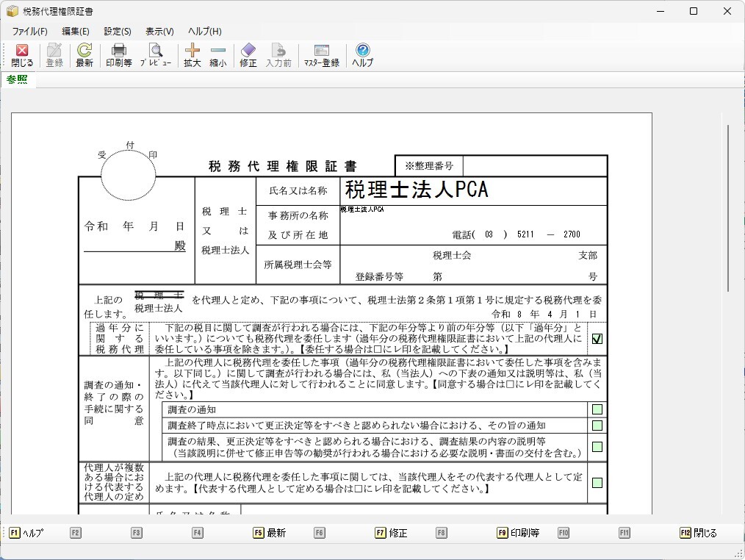Click F1 ヘルプ function key button
Viewport: 745px width, 560px height.
point(26,533)
